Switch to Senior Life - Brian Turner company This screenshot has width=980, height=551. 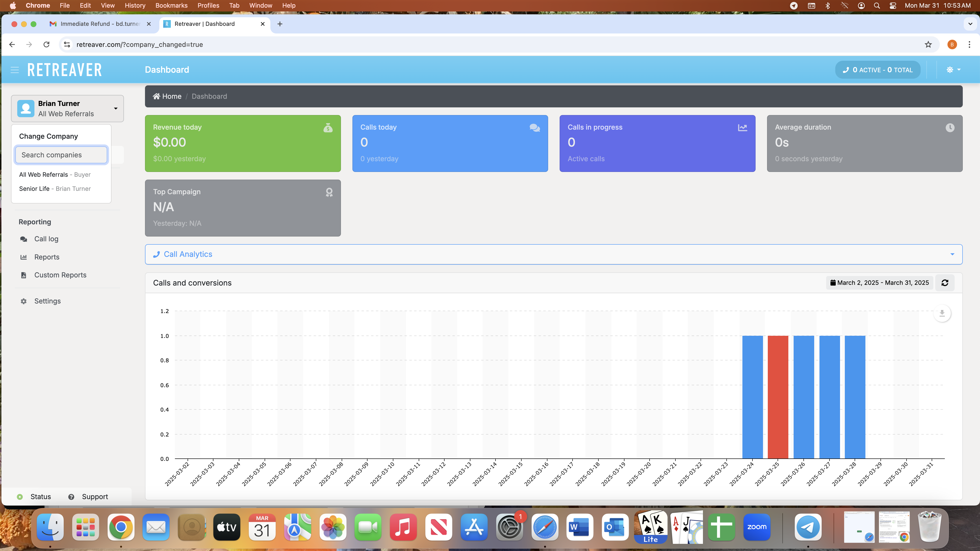(x=55, y=189)
